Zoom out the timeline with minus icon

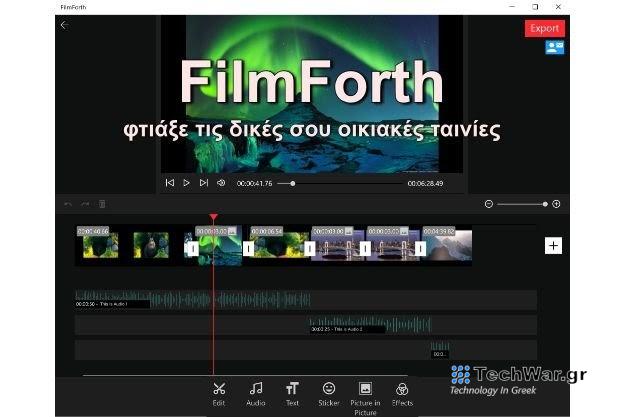click(x=489, y=204)
